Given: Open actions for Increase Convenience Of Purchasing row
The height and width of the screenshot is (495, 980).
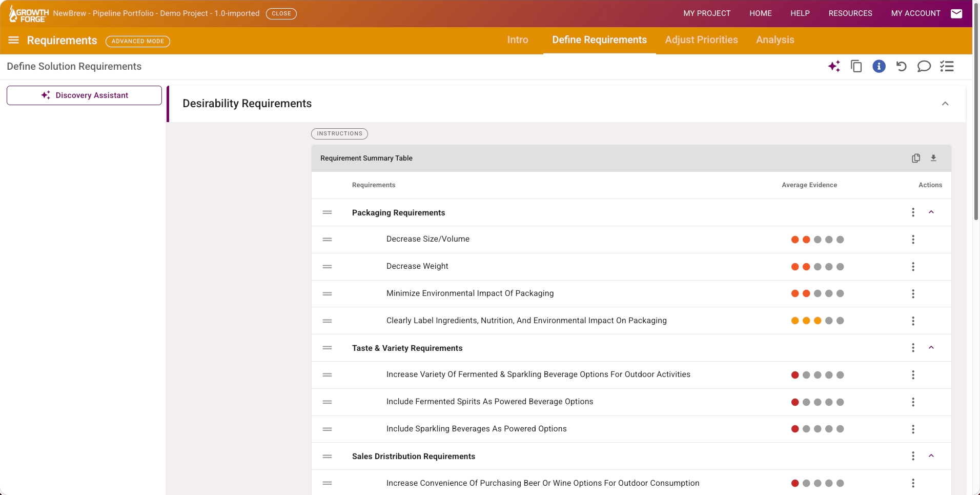Looking at the screenshot, I should (913, 483).
